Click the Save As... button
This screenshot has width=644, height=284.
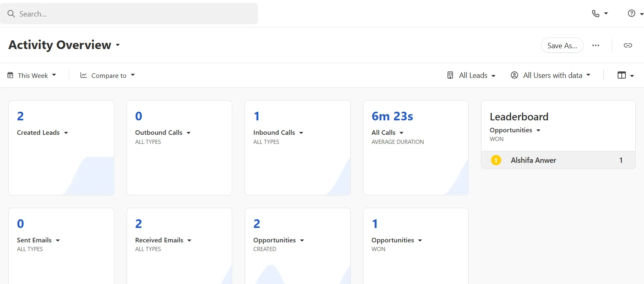562,45
